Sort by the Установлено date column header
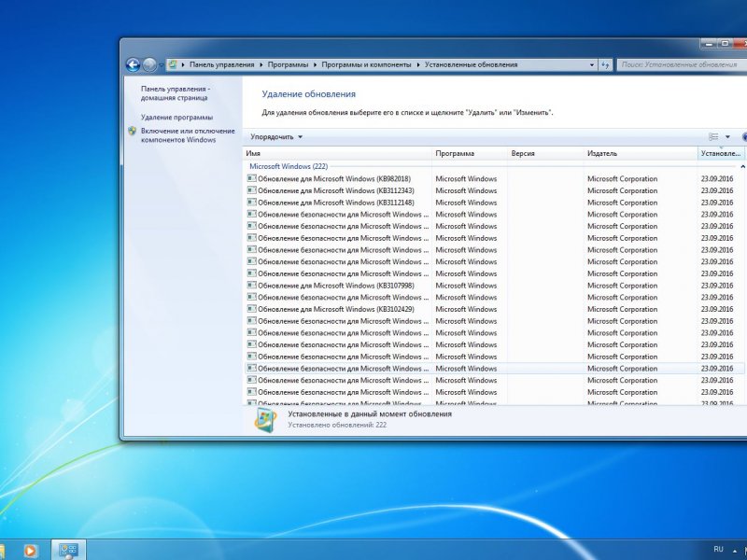 721,153
